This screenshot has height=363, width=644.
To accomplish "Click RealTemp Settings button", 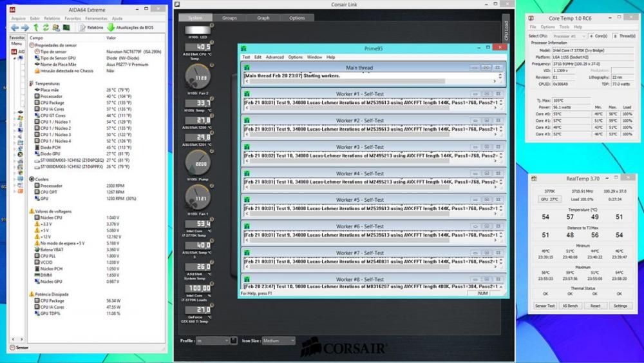I will (620, 306).
